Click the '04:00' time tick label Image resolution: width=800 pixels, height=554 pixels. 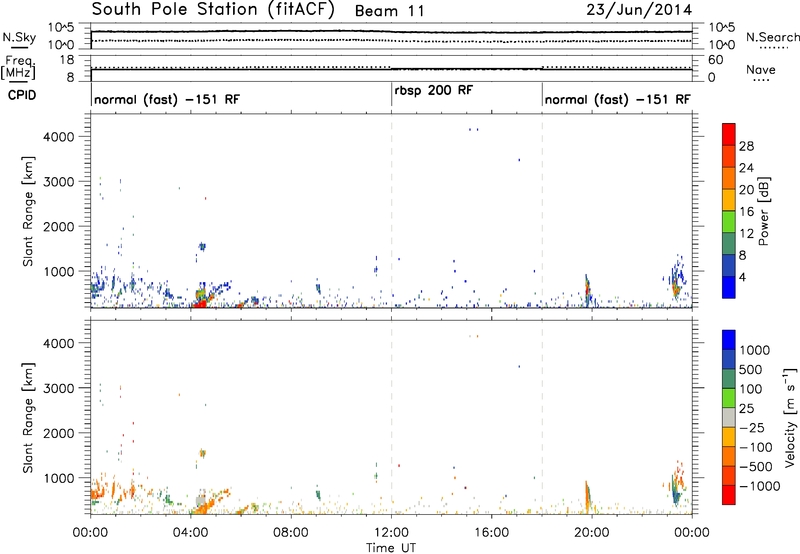[191, 533]
